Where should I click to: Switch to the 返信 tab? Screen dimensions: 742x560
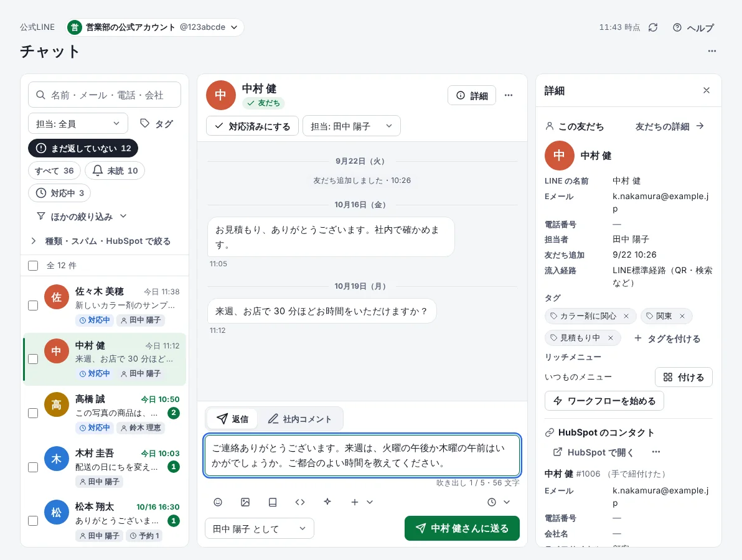click(232, 419)
